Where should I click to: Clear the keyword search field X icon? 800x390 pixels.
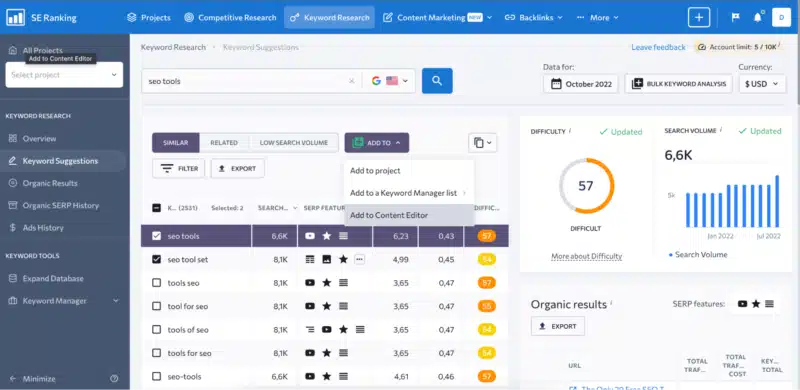[x=352, y=81]
